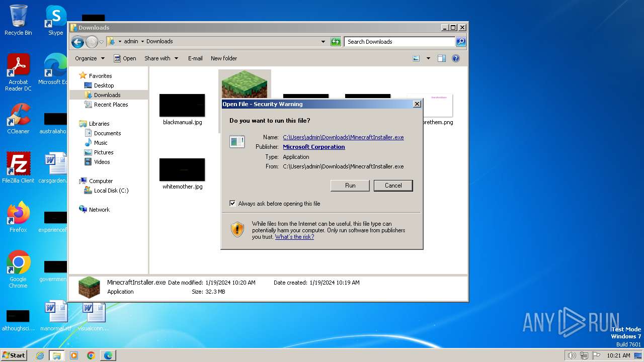Click the Windows Explorer taskbar button
The height and width of the screenshot is (362, 644).
click(57, 355)
